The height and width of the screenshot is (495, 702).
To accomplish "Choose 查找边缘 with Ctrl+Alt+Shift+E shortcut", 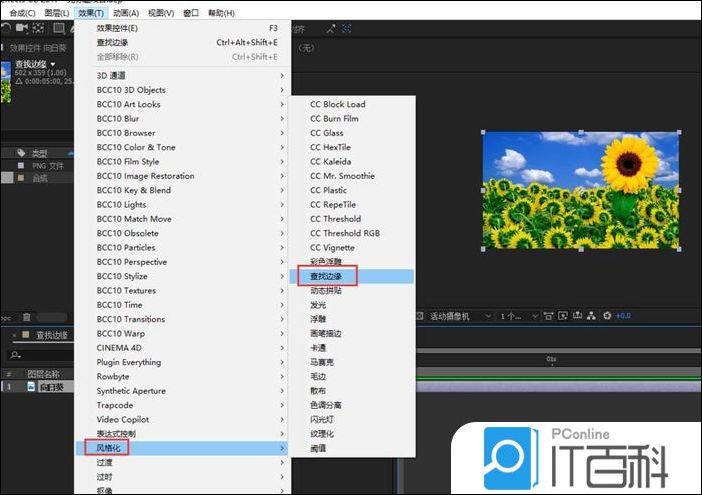I will pyautogui.click(x=183, y=43).
